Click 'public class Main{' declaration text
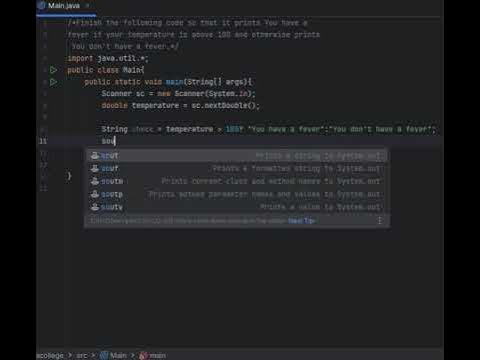Screen dimensions: 480x360 coord(106,70)
